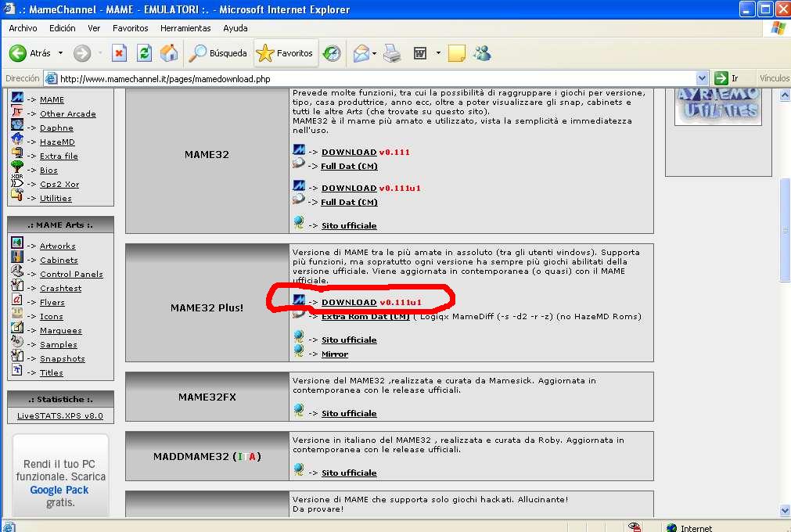Viewport: 791px width, 532px height.
Task: Click the Forward arrow toolbar button
Action: [81, 53]
